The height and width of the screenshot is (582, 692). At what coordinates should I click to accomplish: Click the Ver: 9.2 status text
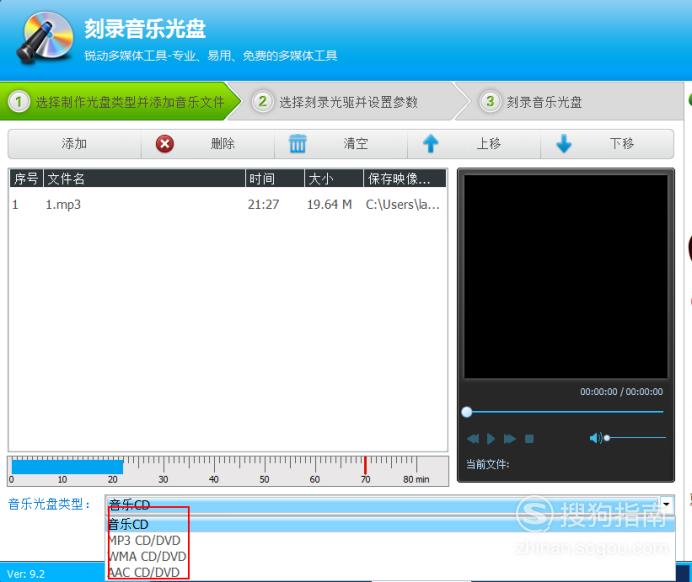pos(26,574)
